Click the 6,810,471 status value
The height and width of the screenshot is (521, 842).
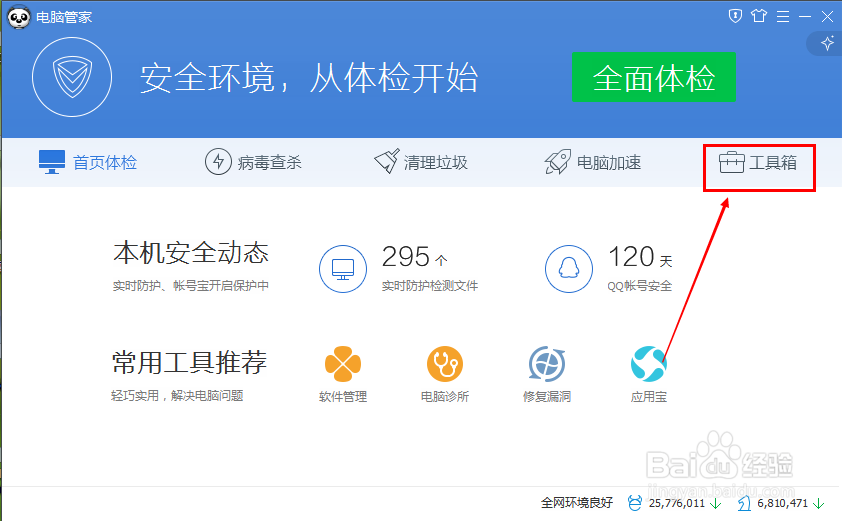(782, 503)
